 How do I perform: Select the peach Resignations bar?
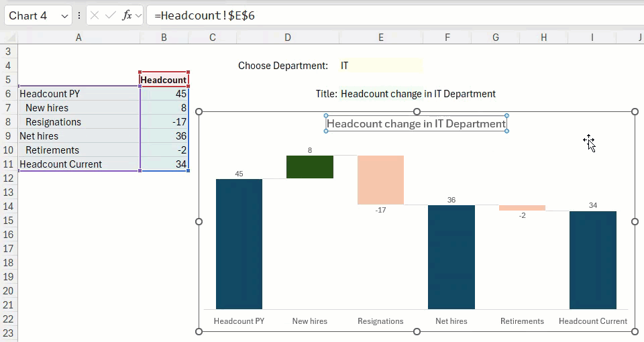(380, 180)
